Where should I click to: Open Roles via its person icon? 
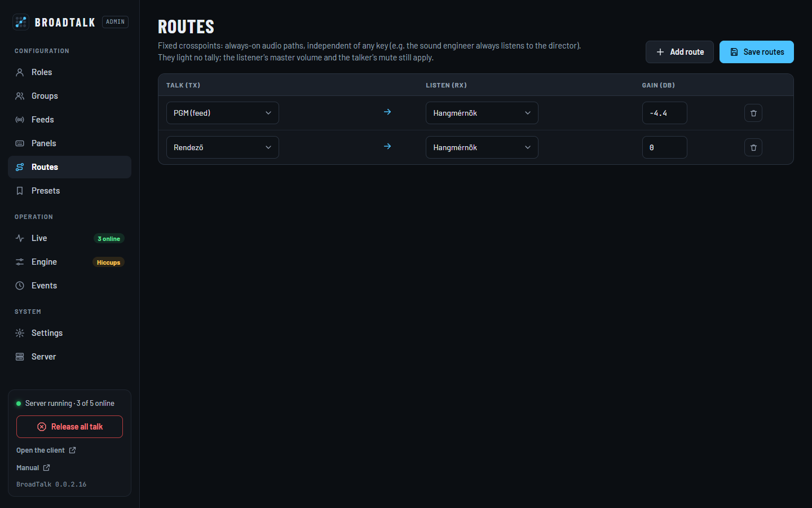20,72
